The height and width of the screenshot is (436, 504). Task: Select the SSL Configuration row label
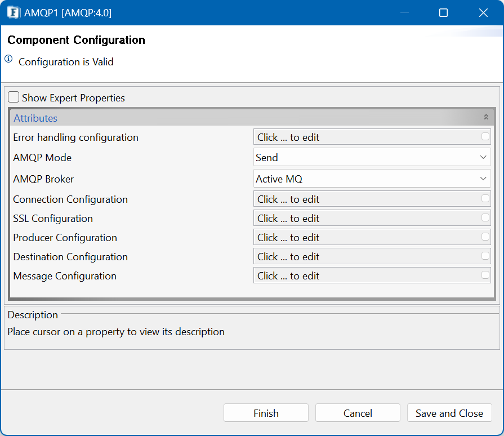click(53, 219)
